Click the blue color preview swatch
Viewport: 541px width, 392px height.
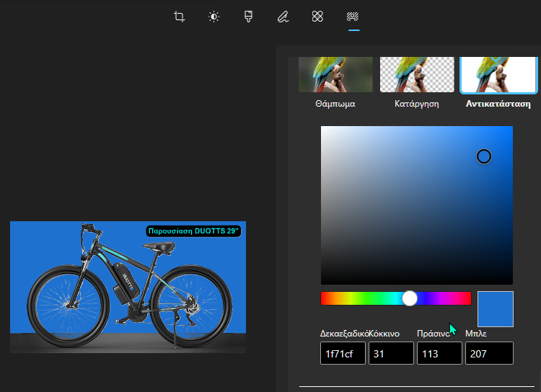click(496, 309)
